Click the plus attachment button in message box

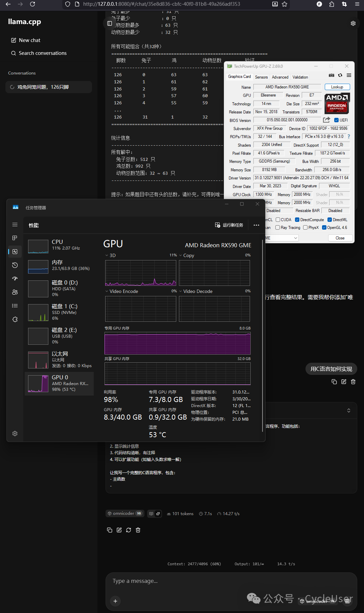coord(115,601)
